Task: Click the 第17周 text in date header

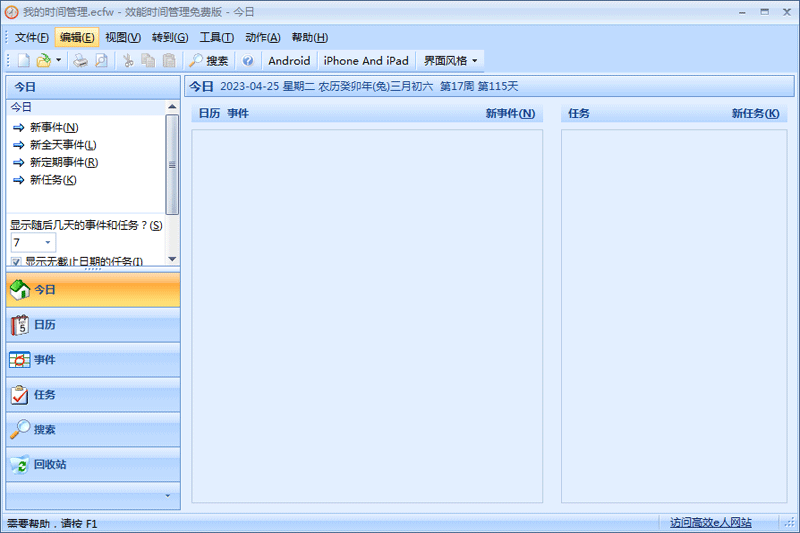Action: pyautogui.click(x=457, y=86)
